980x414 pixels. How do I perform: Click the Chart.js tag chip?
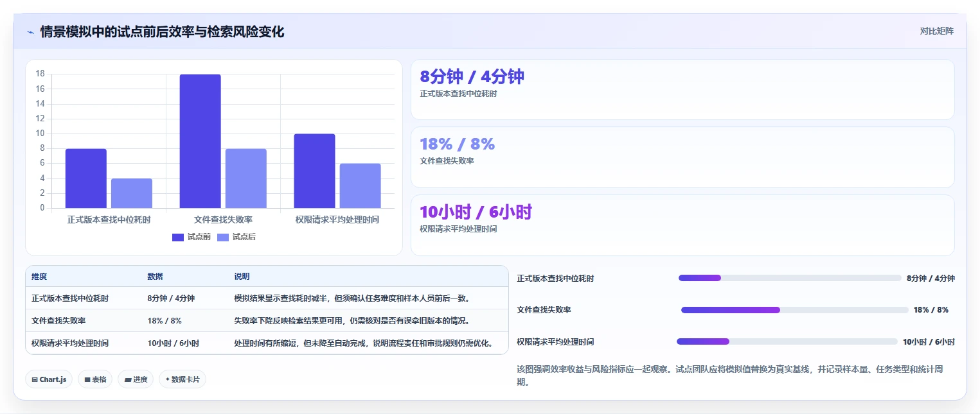click(x=49, y=379)
